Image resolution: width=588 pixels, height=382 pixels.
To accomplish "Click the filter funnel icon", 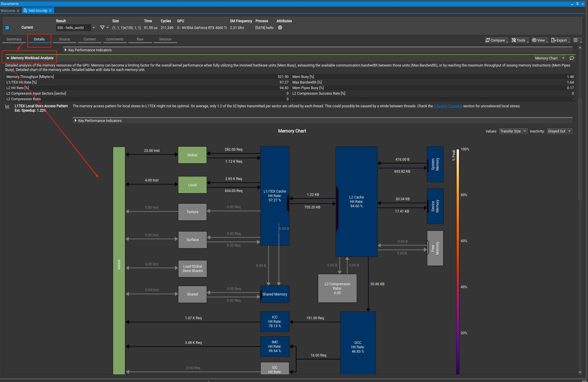I will (102, 28).
